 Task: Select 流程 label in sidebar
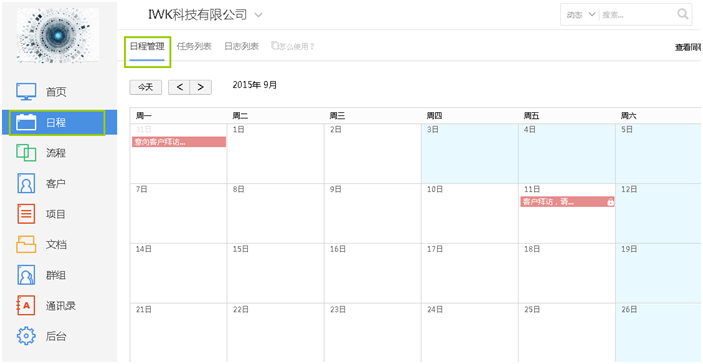(56, 153)
